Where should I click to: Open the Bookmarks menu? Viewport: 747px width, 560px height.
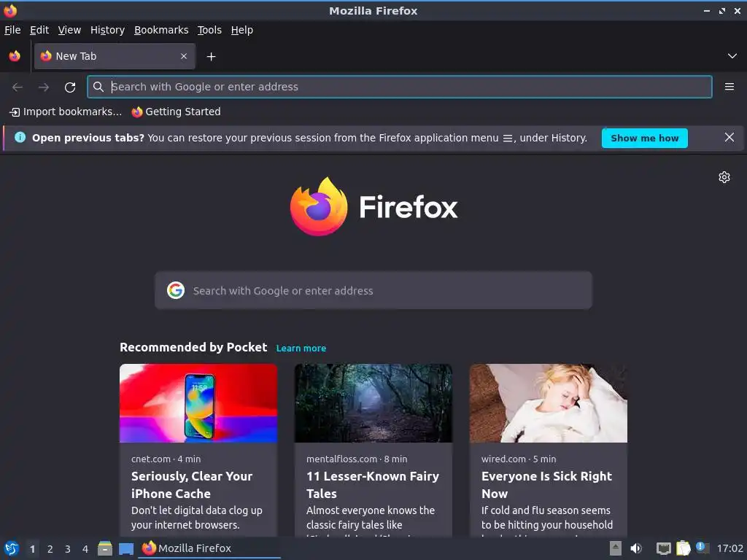tap(161, 30)
